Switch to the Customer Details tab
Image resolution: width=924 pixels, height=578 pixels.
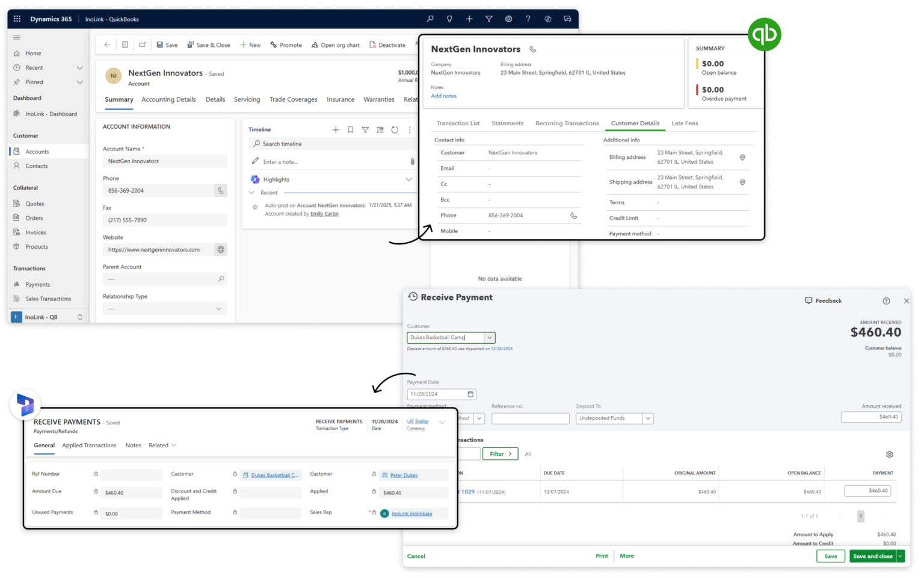(635, 123)
